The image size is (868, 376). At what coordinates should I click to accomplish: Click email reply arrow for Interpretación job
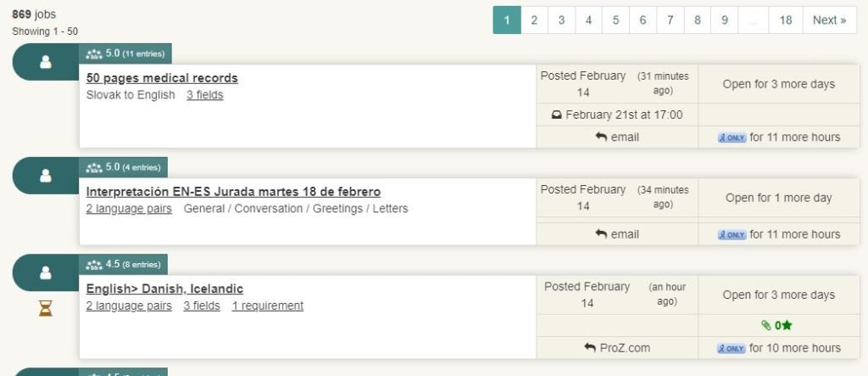tap(601, 234)
